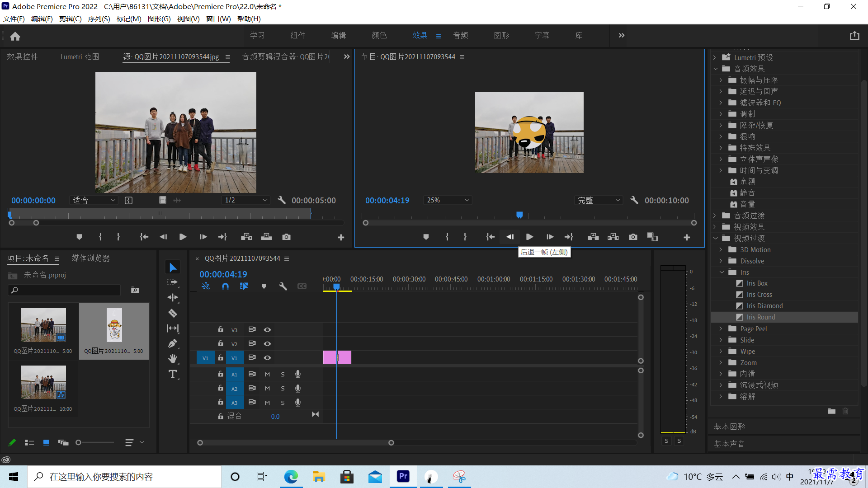Toggle V2 track output eye
Viewport: 868px width, 488px height.
(267, 344)
